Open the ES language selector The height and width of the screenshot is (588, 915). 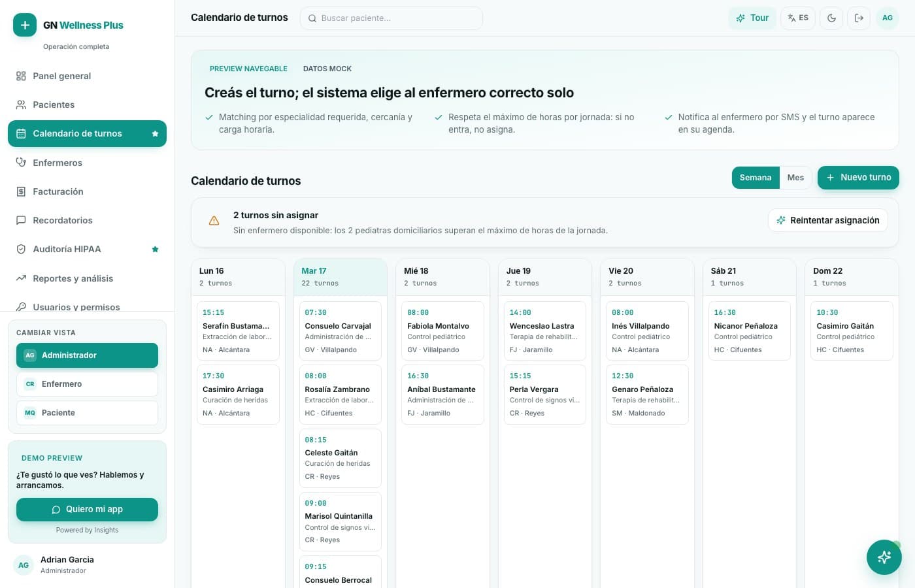[x=798, y=18]
